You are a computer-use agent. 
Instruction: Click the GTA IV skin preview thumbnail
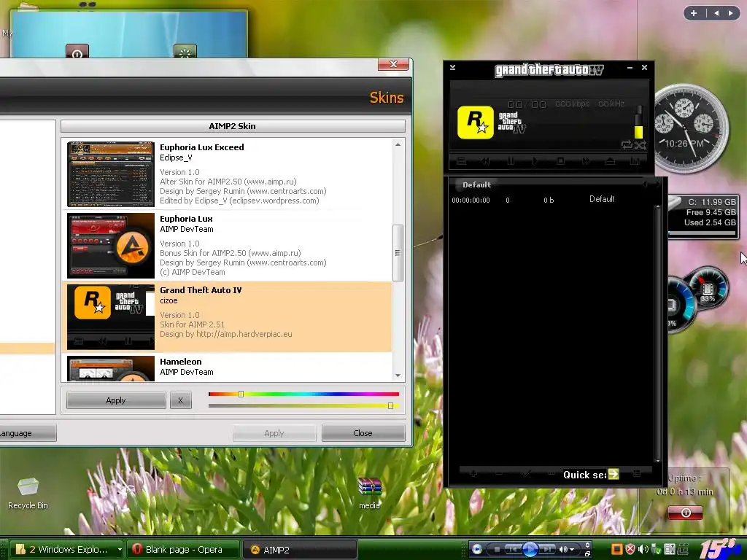pyautogui.click(x=111, y=316)
